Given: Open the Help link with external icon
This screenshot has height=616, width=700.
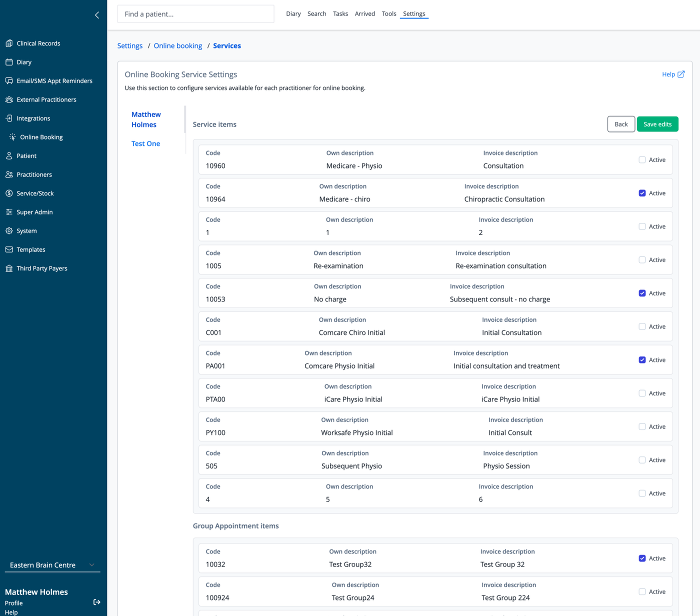Looking at the screenshot, I should coord(673,74).
